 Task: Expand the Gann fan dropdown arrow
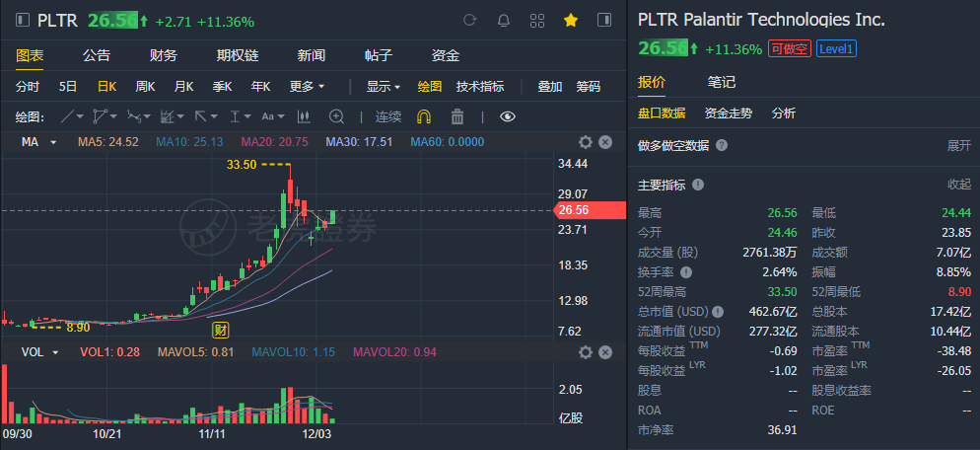[180, 116]
